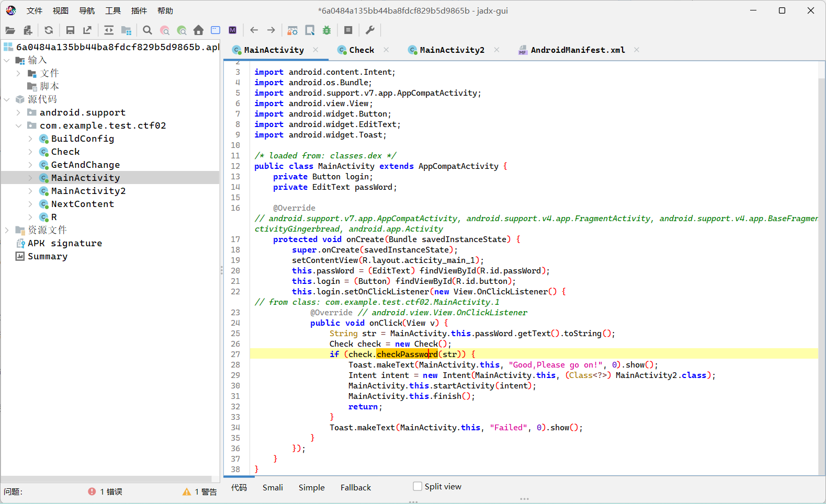Expand the android.support package

[x=18, y=112]
